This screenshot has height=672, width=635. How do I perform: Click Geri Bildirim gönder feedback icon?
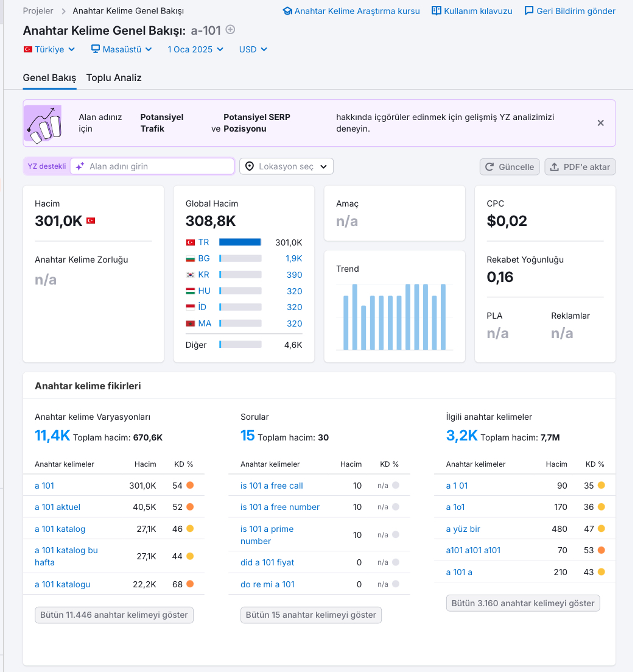pos(529,11)
